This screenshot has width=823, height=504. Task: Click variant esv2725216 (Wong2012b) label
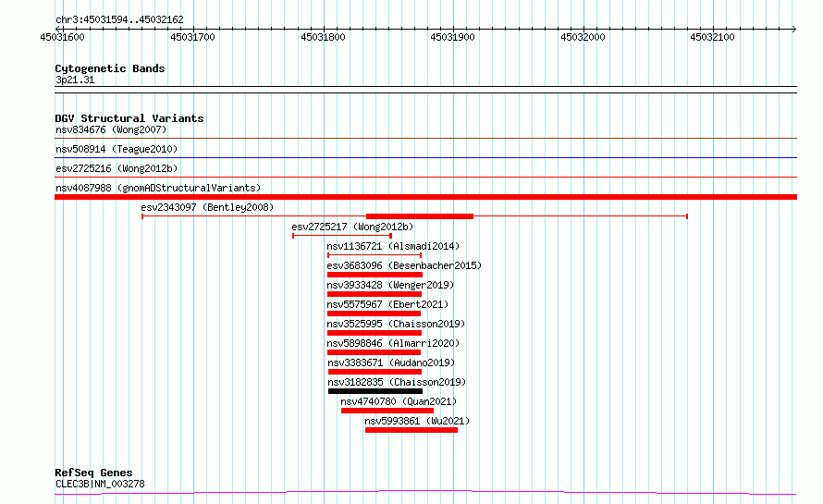(x=117, y=168)
